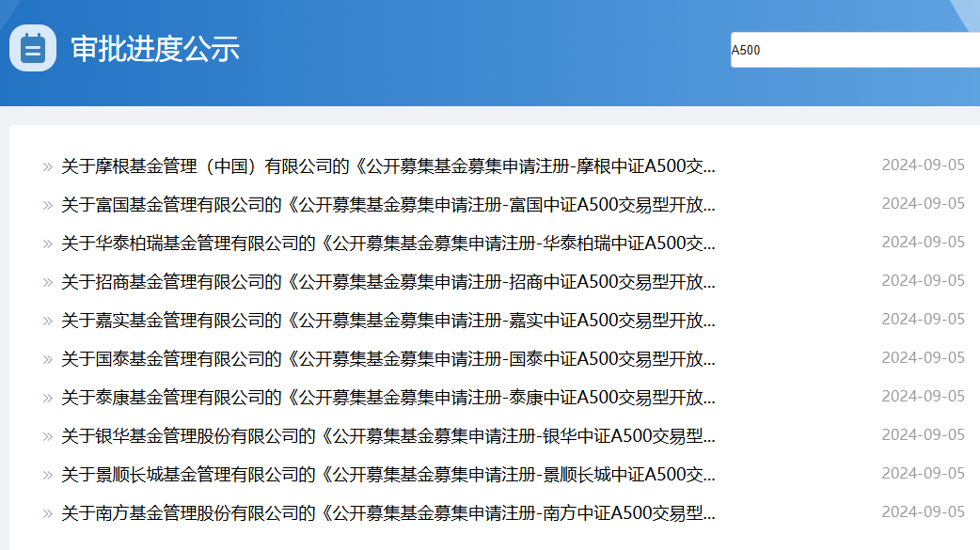Click the double-arrow bullet before 银华基金 row
This screenshot has width=980, height=550.
pyautogui.click(x=48, y=437)
